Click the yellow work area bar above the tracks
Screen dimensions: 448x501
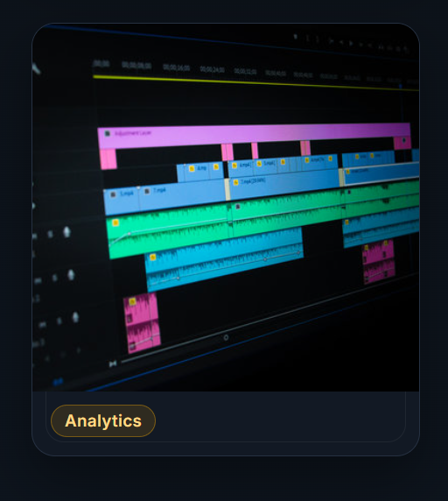(x=255, y=83)
